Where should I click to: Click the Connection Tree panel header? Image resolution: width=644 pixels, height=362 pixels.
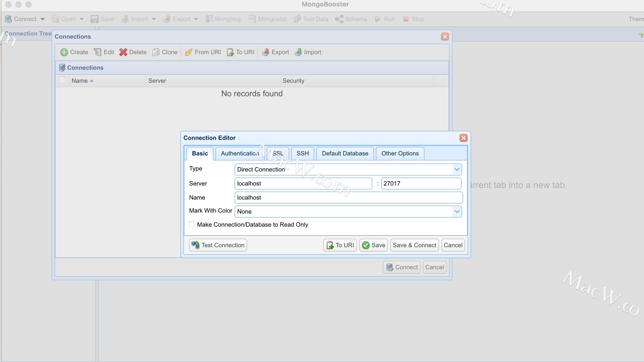pos(28,34)
